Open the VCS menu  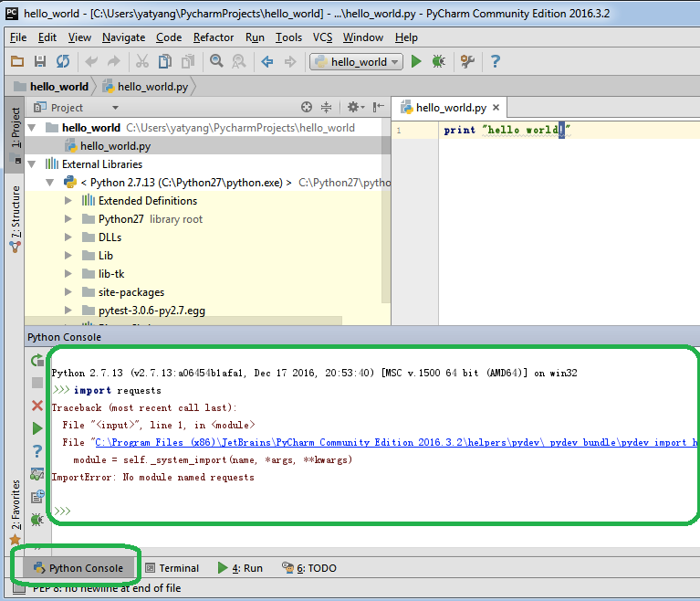(322, 37)
